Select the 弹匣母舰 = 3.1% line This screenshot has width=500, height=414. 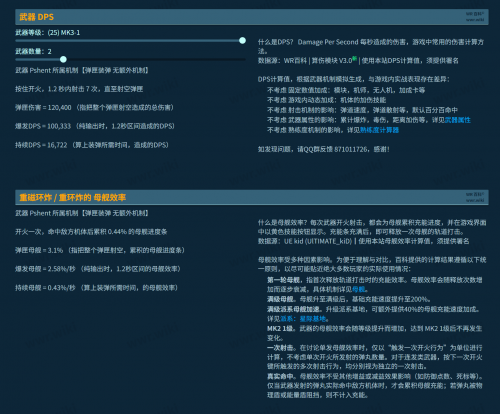pos(100,250)
